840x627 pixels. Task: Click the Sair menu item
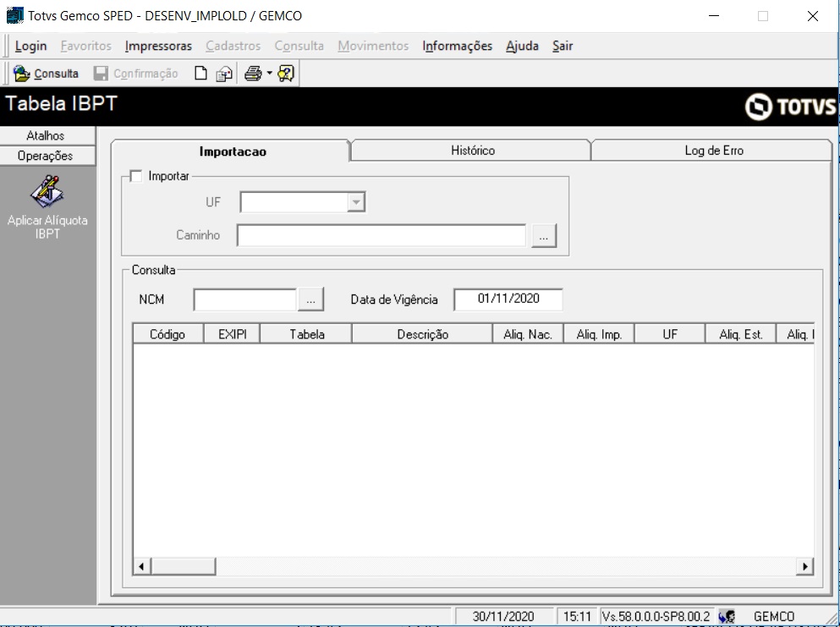(x=563, y=46)
